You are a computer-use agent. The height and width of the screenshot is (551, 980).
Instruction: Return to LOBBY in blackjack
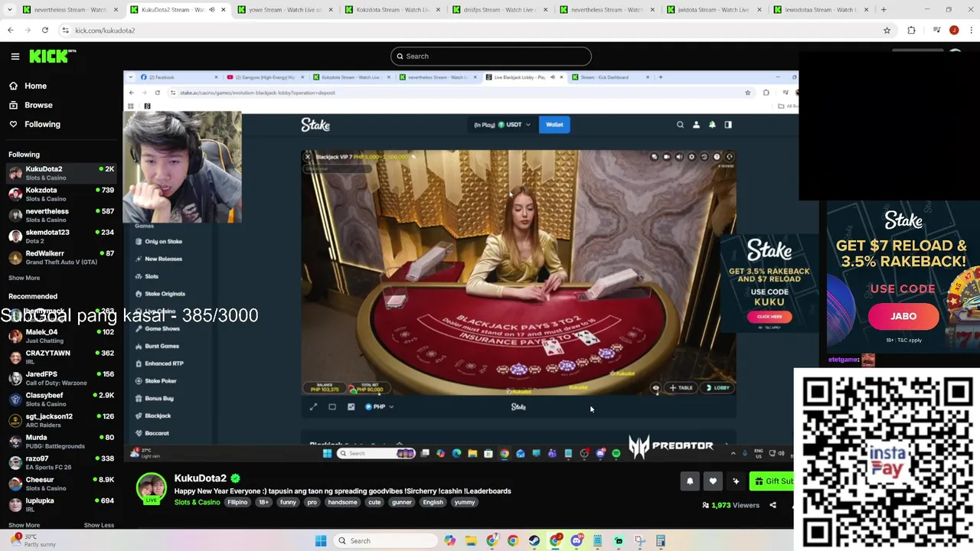(x=717, y=388)
